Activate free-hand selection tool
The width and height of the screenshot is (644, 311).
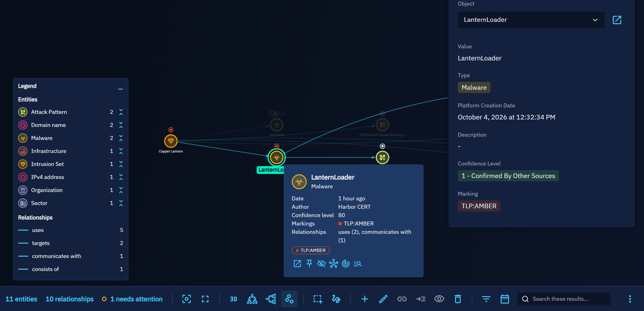336,299
